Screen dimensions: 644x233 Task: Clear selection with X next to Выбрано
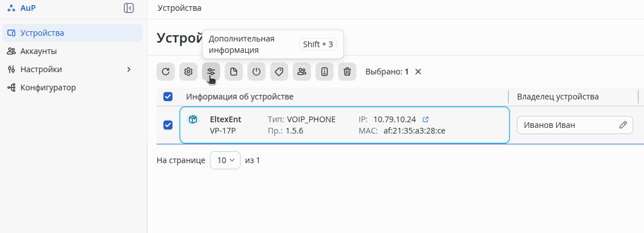[418, 72]
